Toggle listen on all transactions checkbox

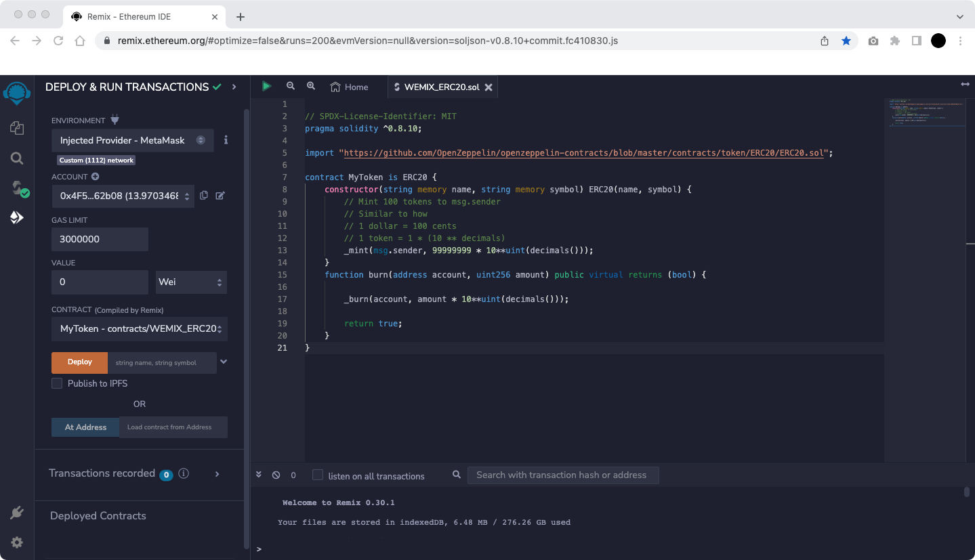[x=318, y=475]
